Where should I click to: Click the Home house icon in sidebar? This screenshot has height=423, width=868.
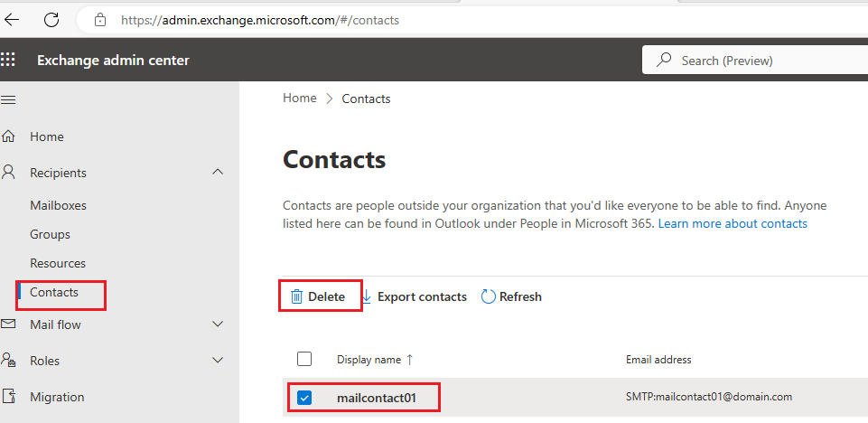[x=9, y=136]
